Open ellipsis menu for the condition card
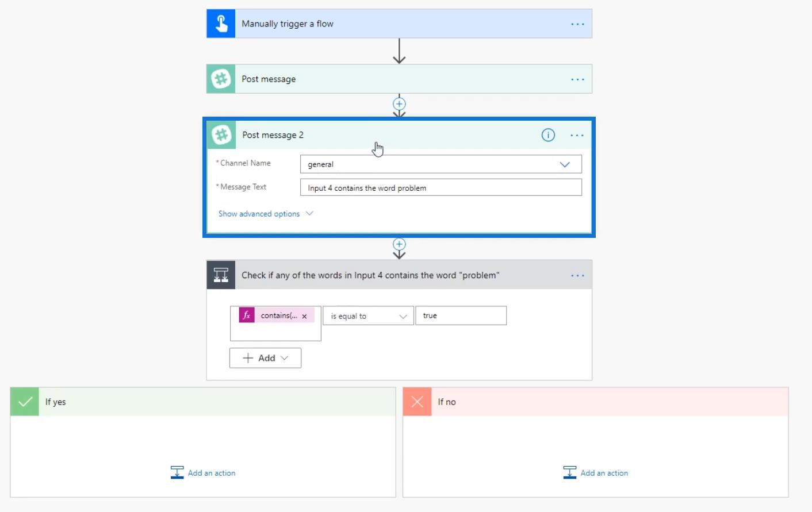This screenshot has width=812, height=512. point(577,276)
